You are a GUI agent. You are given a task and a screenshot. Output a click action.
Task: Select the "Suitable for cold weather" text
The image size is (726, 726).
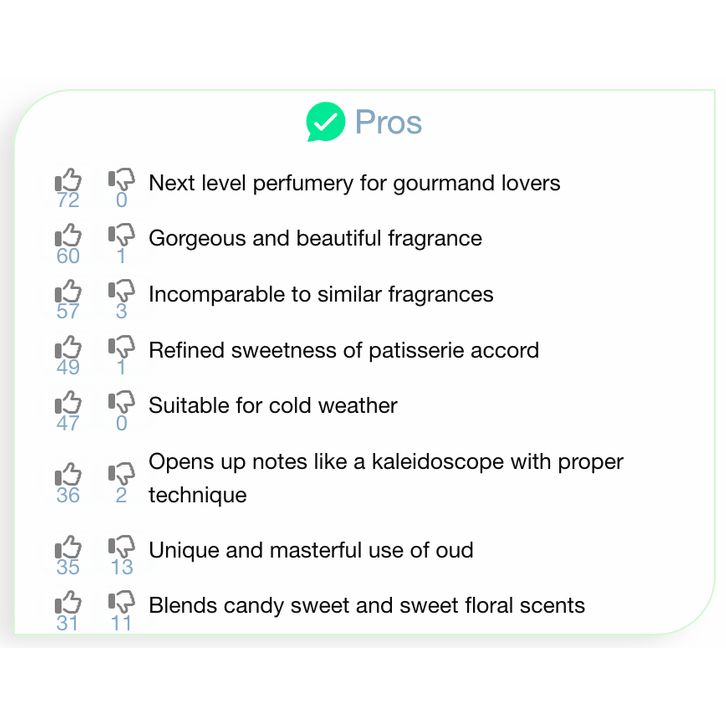pos(273,406)
